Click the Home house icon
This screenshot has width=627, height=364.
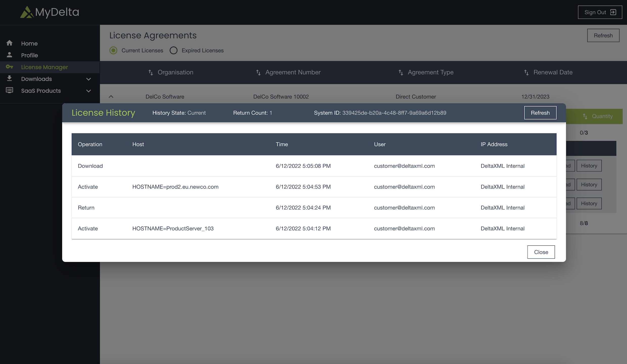9,43
